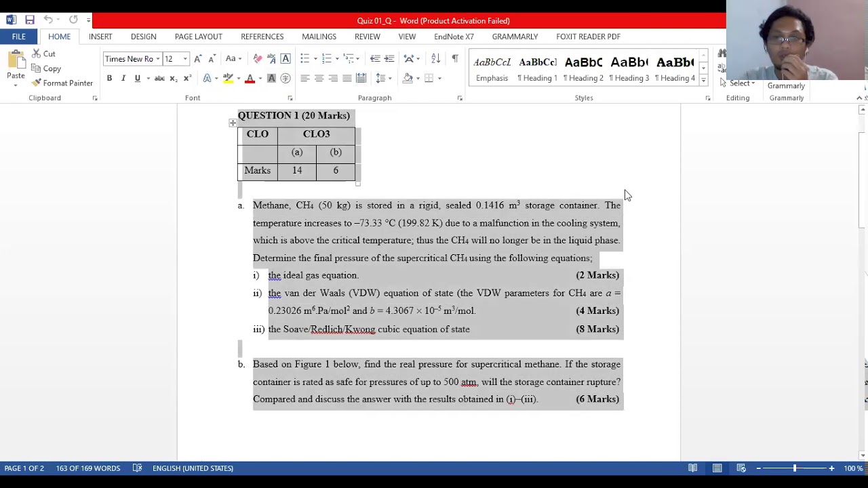This screenshot has width=868, height=488.
Task: Increase font size with Grow Font
Action: point(197,59)
